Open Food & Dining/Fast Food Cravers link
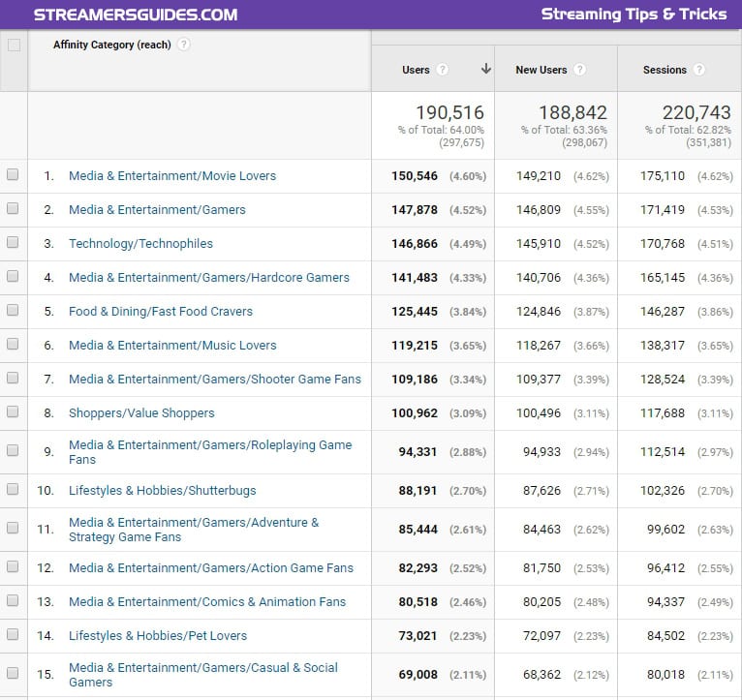The height and width of the screenshot is (700, 742). click(161, 311)
